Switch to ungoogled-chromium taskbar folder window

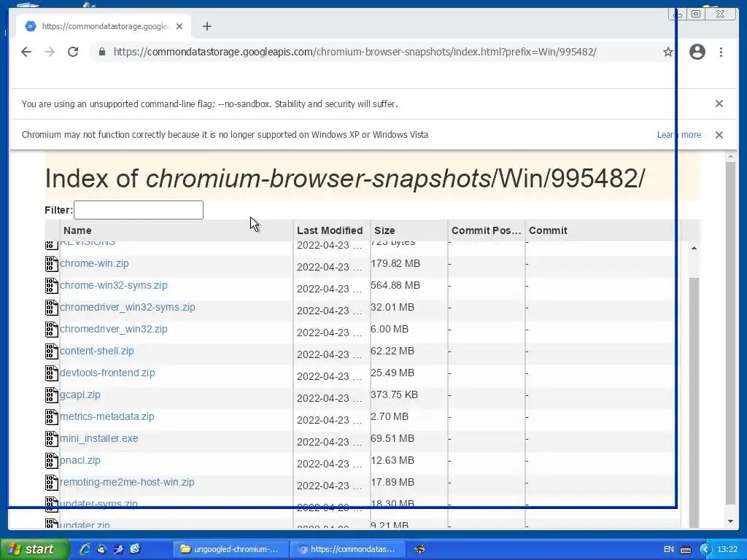(231, 549)
